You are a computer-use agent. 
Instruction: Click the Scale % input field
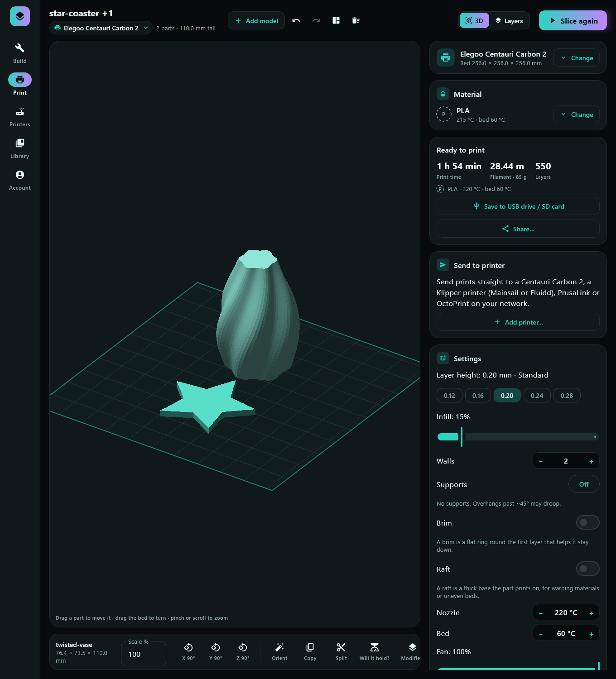144,654
